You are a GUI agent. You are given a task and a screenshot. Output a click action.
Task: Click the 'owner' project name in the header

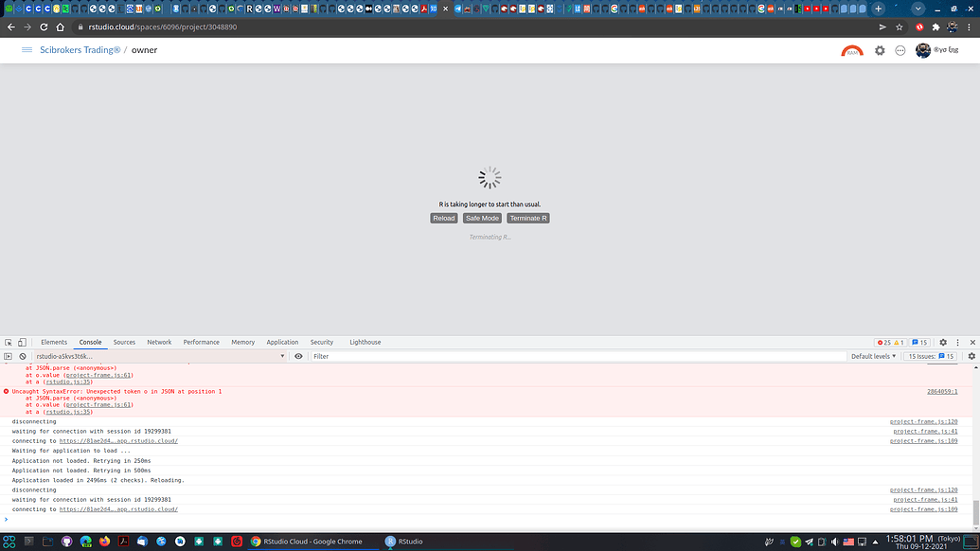[x=144, y=50]
